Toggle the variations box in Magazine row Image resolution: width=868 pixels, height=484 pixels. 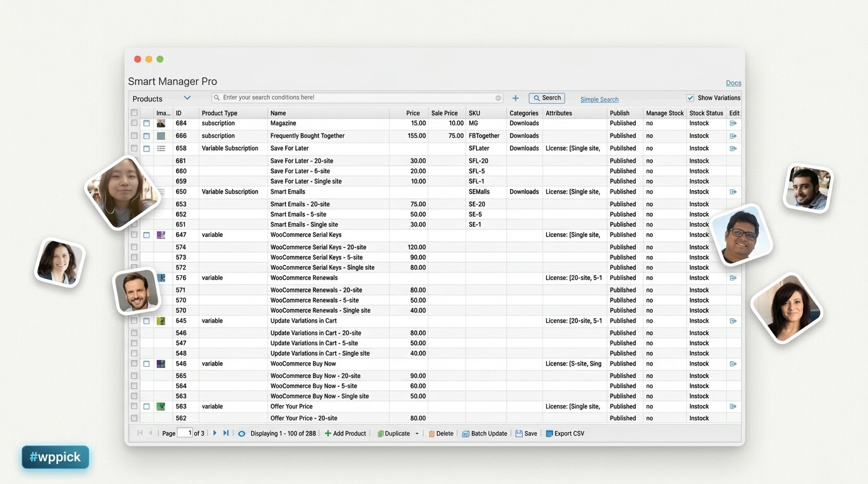(x=146, y=124)
